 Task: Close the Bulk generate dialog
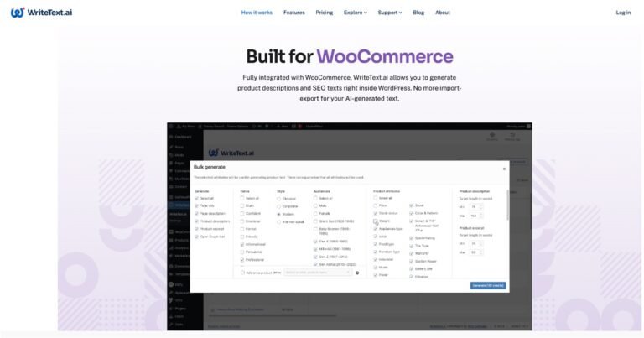pos(504,169)
